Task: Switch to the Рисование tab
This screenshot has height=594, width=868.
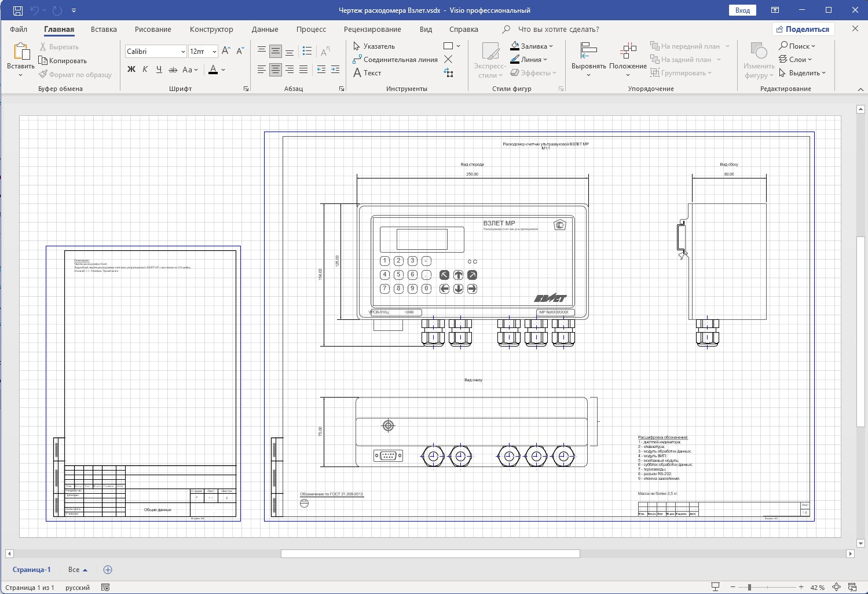Action: point(153,30)
